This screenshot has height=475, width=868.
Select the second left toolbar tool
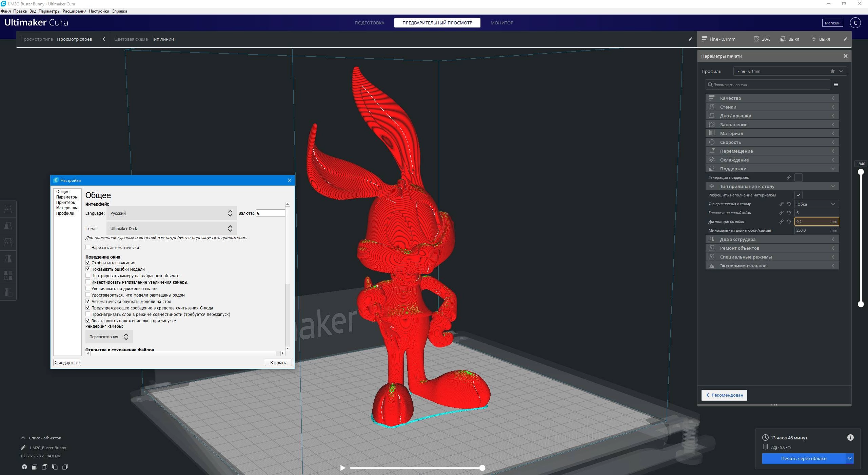[8, 226]
